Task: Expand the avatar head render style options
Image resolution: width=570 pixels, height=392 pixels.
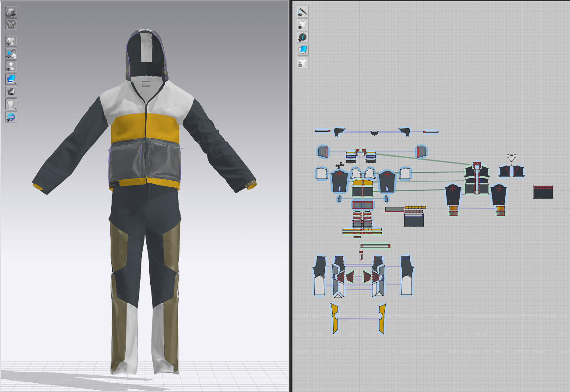Action: coord(11,105)
